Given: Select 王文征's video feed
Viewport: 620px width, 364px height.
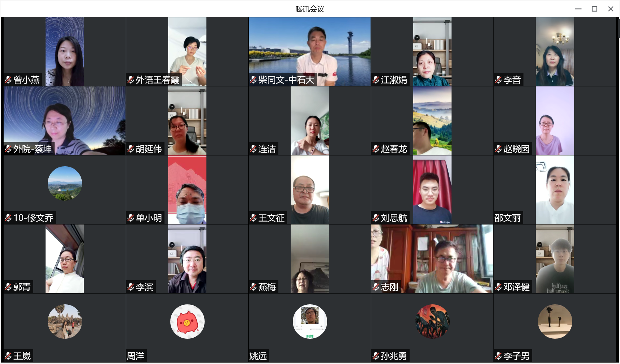Looking at the screenshot, I should (310, 190).
